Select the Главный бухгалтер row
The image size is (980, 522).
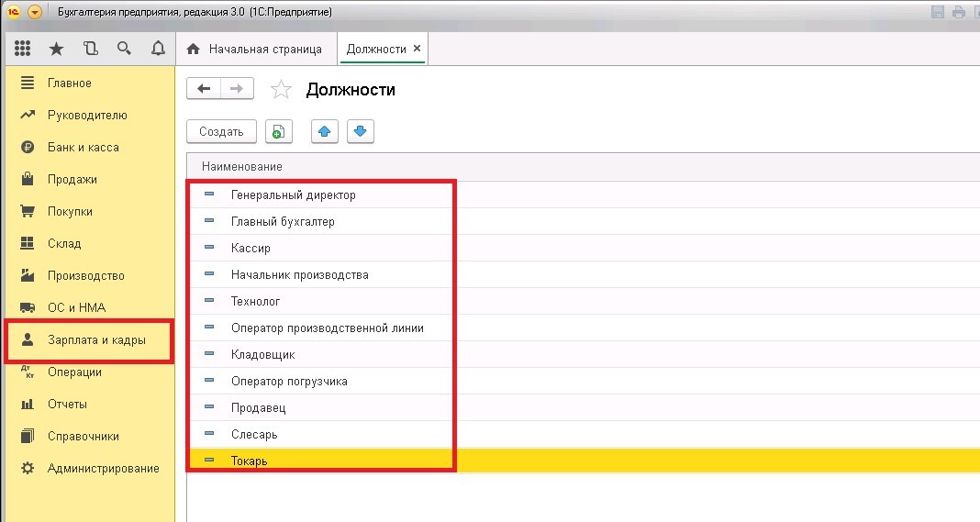coord(583,221)
